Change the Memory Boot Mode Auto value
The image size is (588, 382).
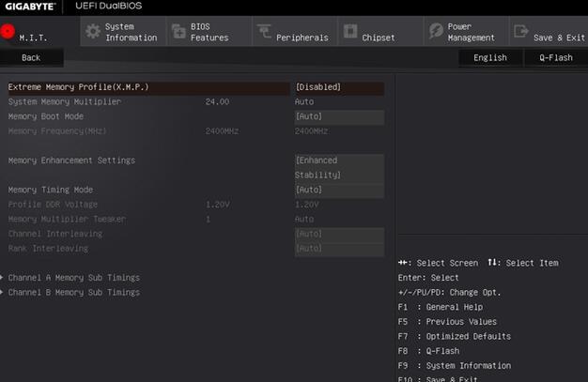tap(338, 116)
